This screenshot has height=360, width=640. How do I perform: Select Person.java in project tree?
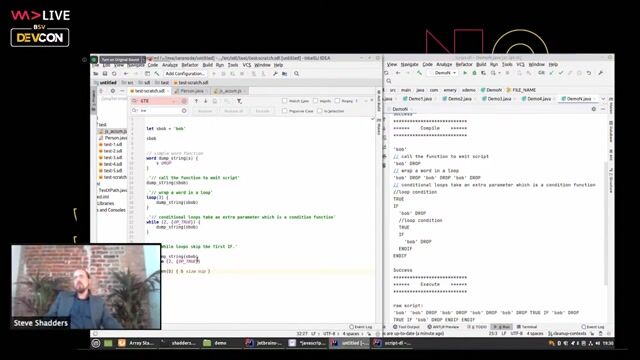coord(113,138)
